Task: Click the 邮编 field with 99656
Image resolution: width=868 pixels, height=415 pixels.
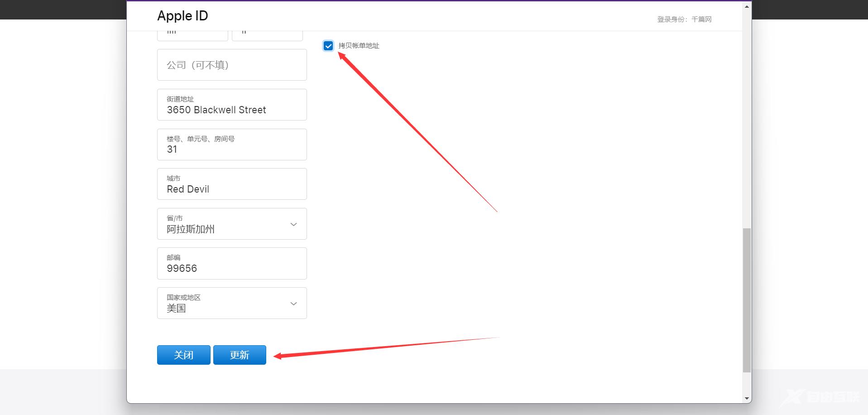Action: pos(232,264)
